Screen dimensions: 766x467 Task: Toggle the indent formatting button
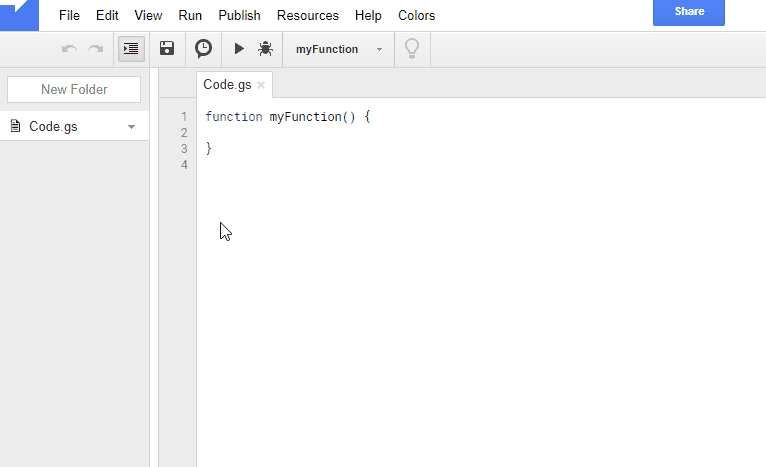pyautogui.click(x=131, y=49)
